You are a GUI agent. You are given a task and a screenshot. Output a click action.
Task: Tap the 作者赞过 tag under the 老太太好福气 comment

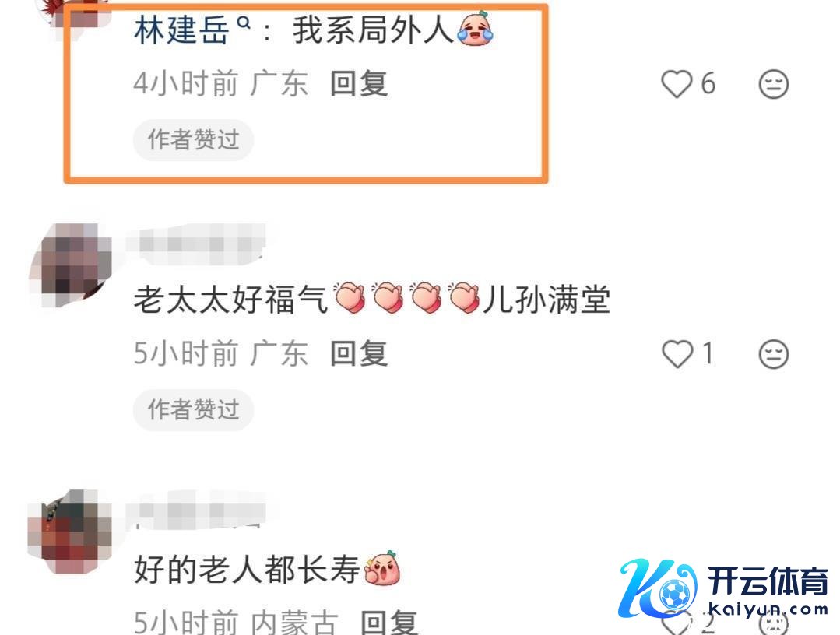[193, 409]
